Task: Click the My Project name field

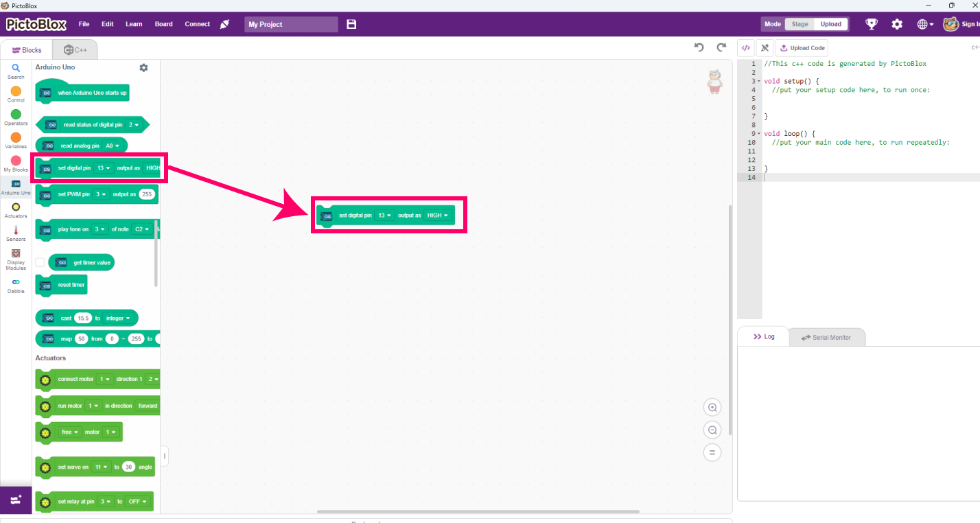Action: point(291,24)
